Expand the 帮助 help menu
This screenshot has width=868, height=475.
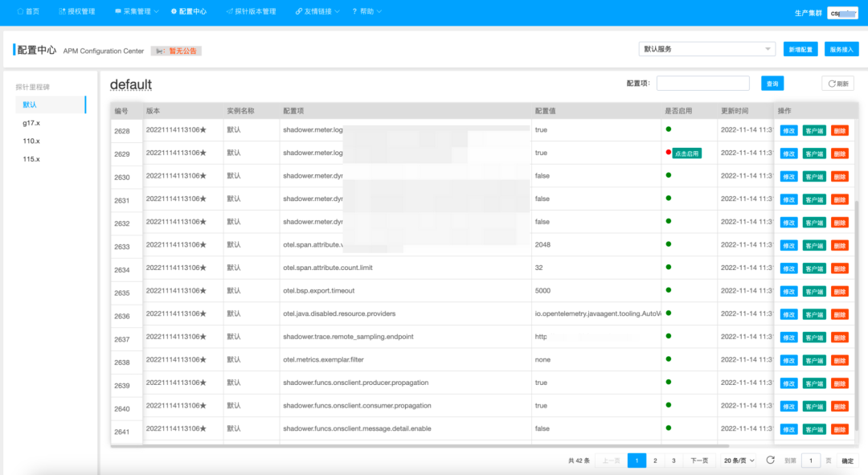click(366, 11)
